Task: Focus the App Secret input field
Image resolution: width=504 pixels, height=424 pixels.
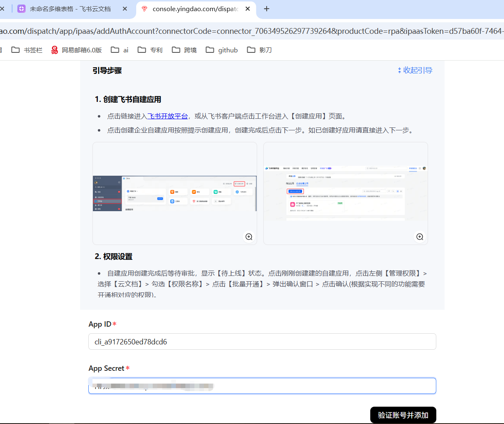Action: (x=262, y=386)
